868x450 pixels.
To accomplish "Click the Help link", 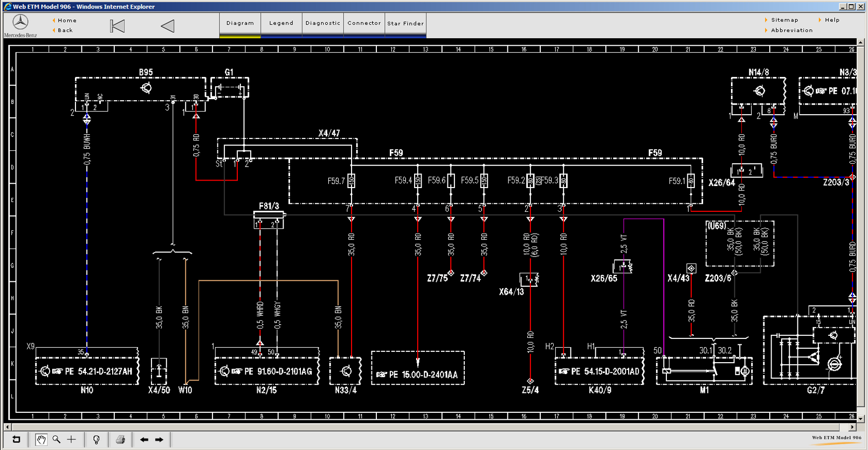I will 832,20.
